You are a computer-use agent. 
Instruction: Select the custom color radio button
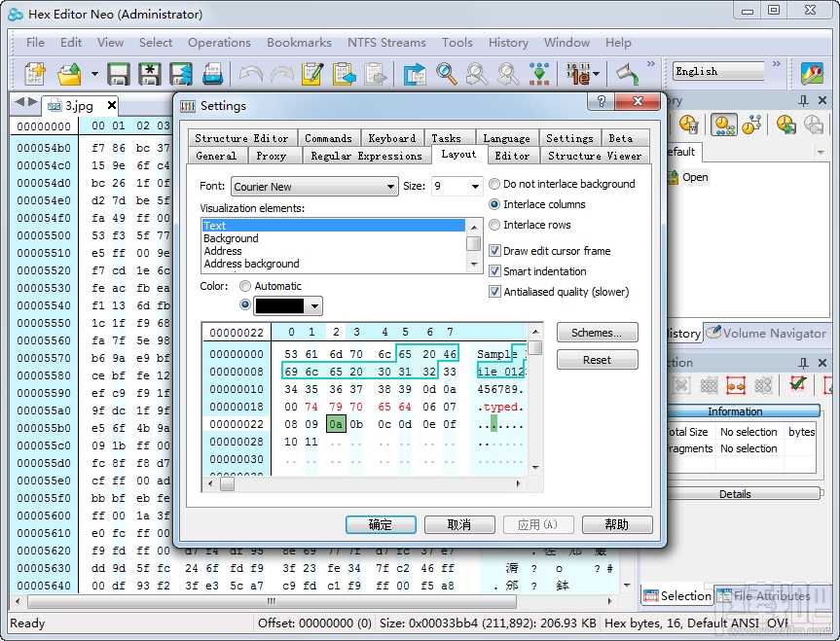tap(245, 304)
